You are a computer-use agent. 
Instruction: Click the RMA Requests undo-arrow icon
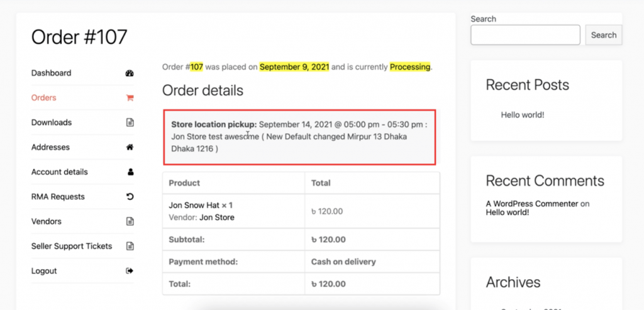[x=130, y=197]
